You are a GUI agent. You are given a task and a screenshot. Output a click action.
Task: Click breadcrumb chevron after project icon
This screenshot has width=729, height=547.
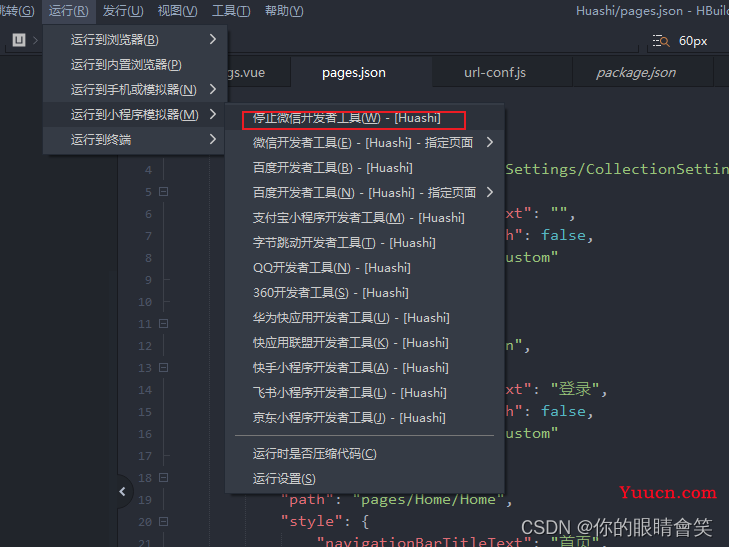coord(35,40)
